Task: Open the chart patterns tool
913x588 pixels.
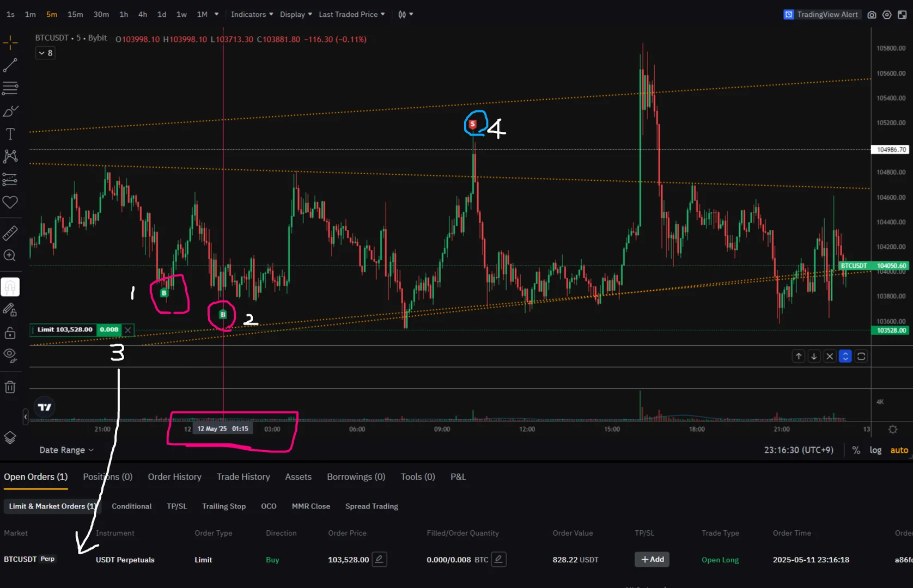Action: [x=10, y=157]
